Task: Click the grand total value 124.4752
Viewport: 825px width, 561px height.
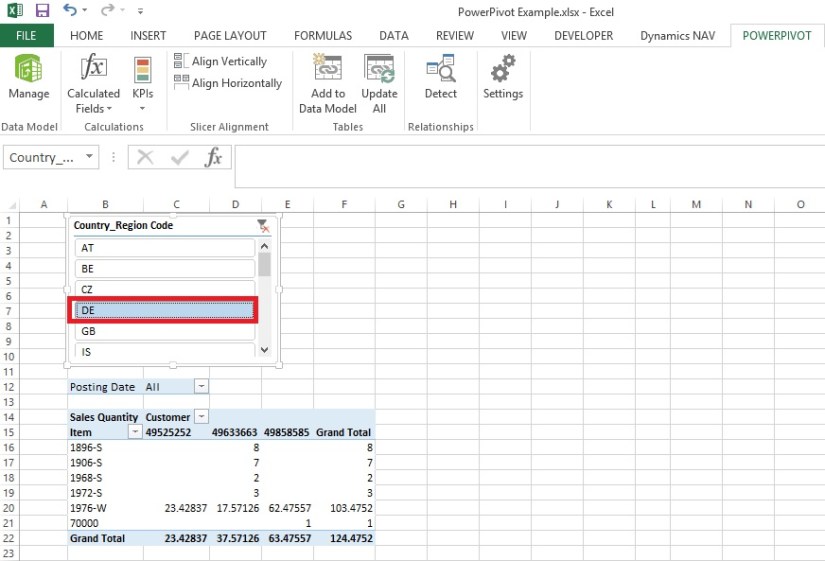Action: pos(351,538)
